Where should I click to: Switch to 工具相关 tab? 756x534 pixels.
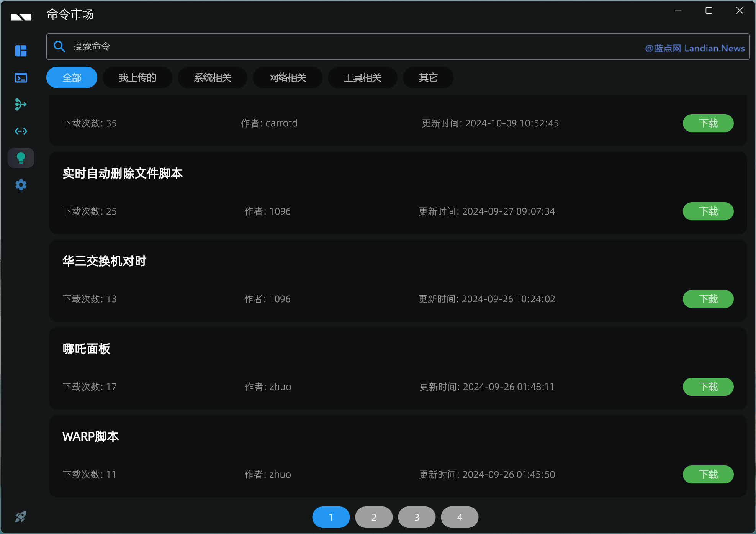pos(362,77)
